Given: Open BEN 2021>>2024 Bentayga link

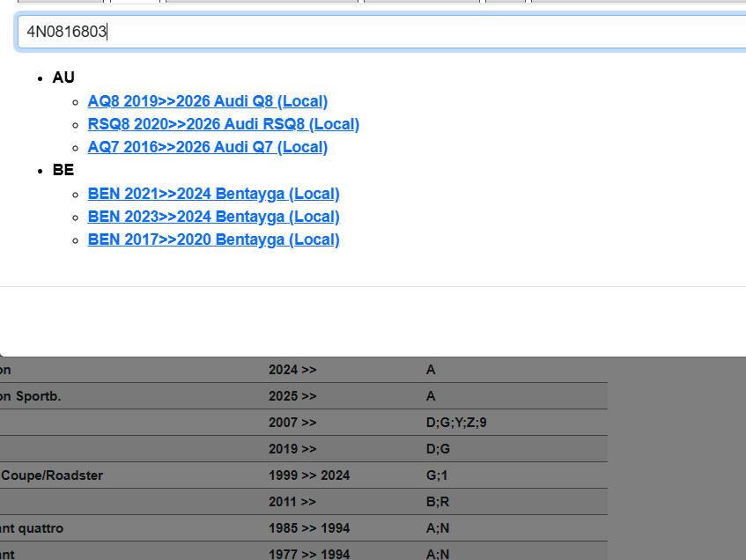Looking at the screenshot, I should 213,194.
